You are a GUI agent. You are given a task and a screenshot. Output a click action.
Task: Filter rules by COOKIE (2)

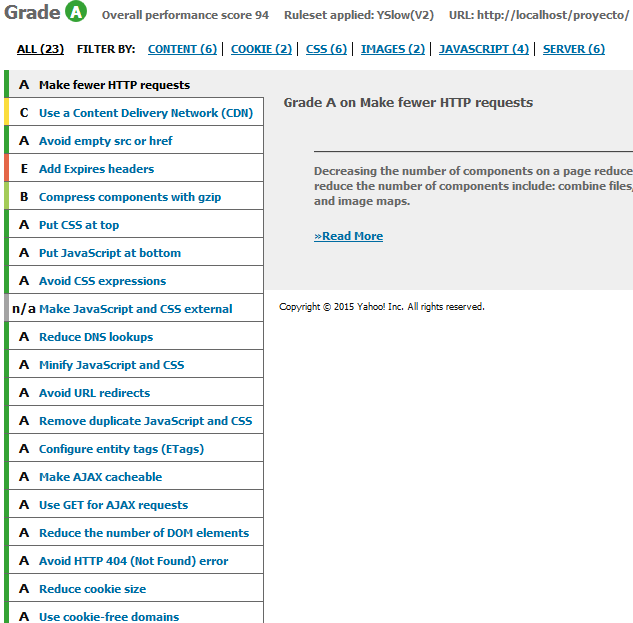261,49
